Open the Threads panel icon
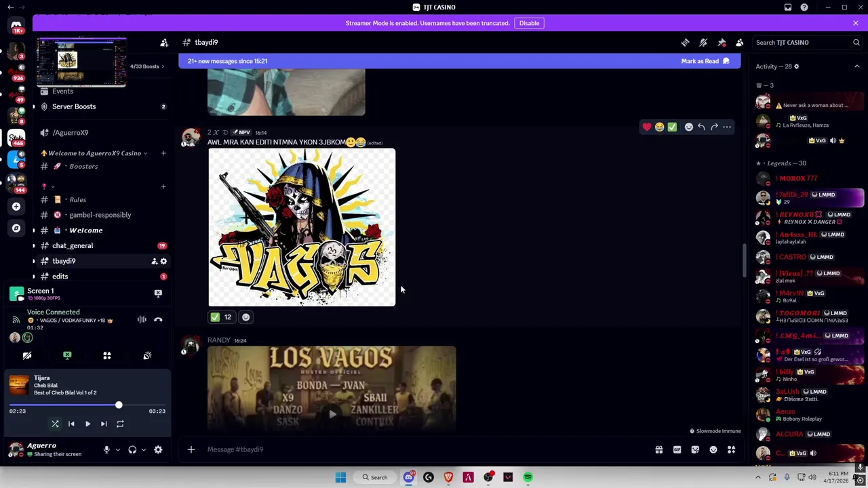868x488 pixels. pyautogui.click(x=685, y=43)
